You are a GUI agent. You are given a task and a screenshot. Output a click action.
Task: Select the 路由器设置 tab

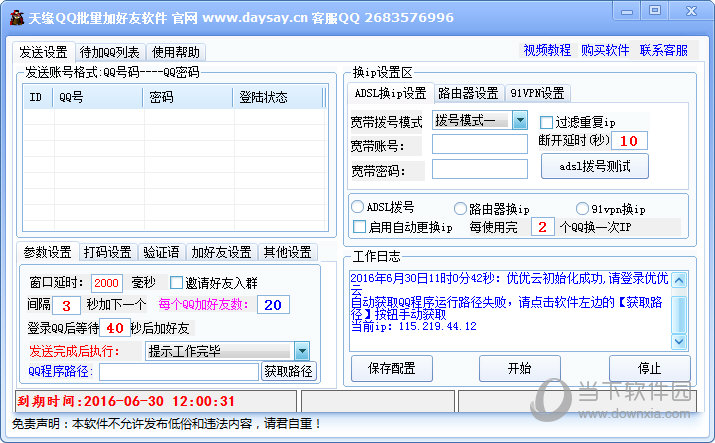tap(468, 93)
